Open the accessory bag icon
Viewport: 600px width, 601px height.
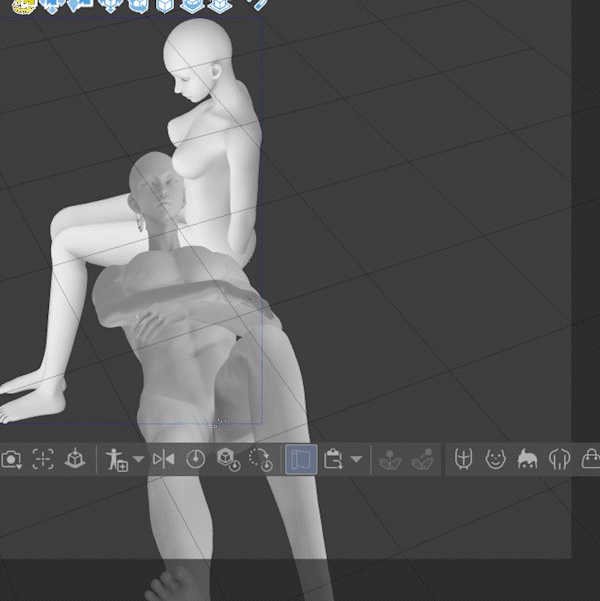click(x=591, y=459)
